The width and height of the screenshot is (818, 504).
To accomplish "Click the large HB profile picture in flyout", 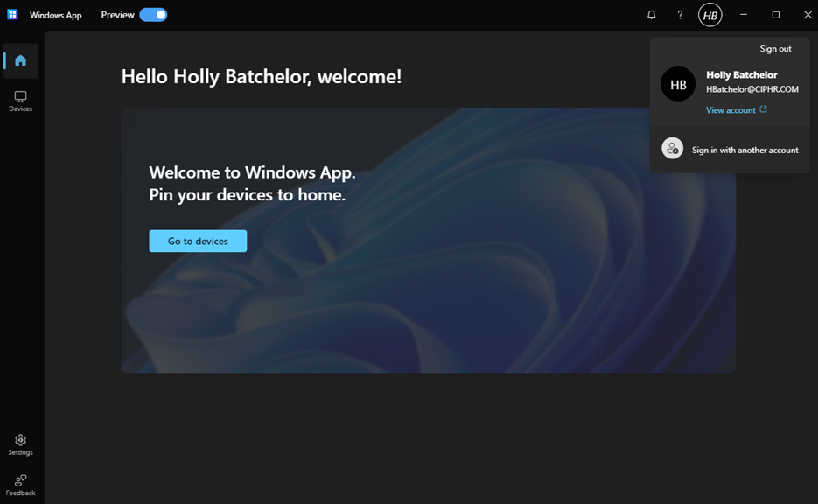I will pos(678,84).
